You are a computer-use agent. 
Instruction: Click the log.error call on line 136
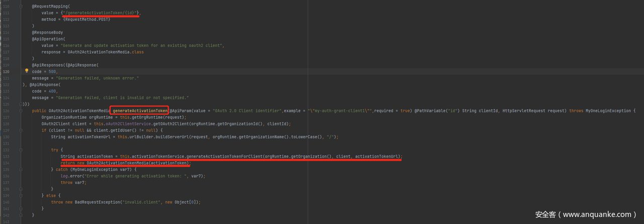[73, 176]
